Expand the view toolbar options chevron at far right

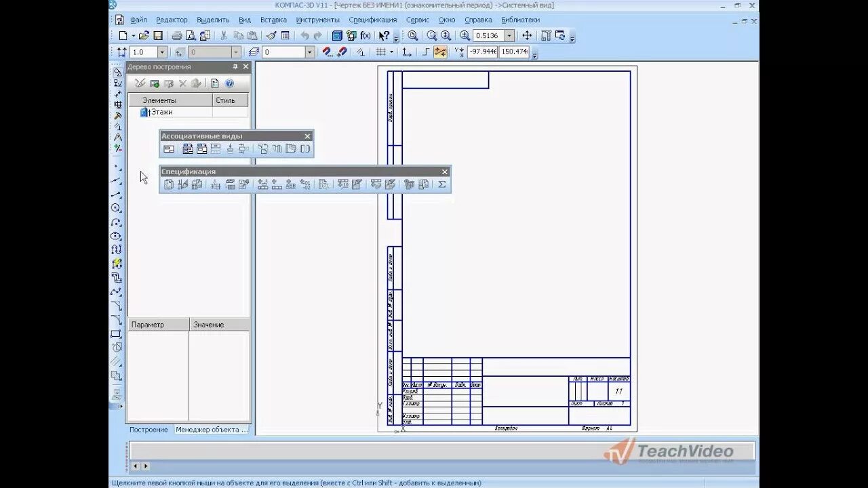[572, 38]
